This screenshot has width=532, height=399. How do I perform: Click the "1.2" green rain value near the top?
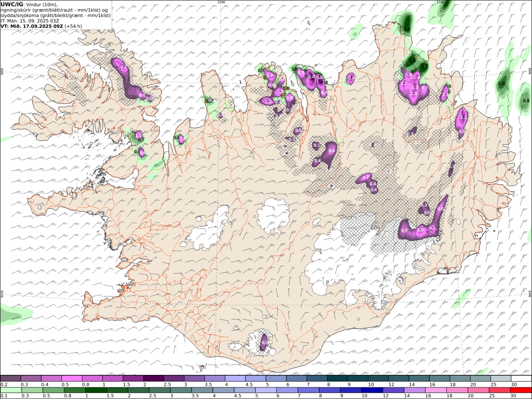407,29
